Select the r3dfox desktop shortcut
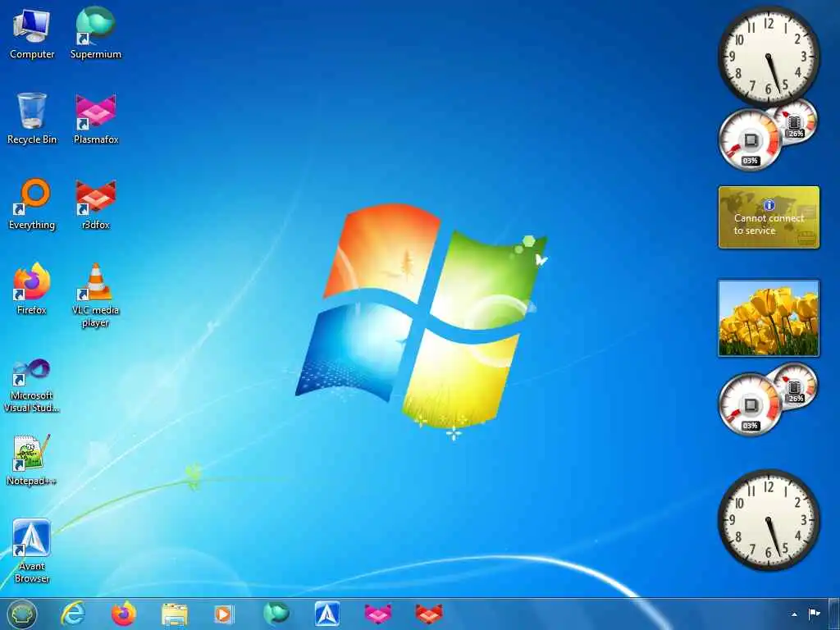840x630 pixels. point(96,204)
